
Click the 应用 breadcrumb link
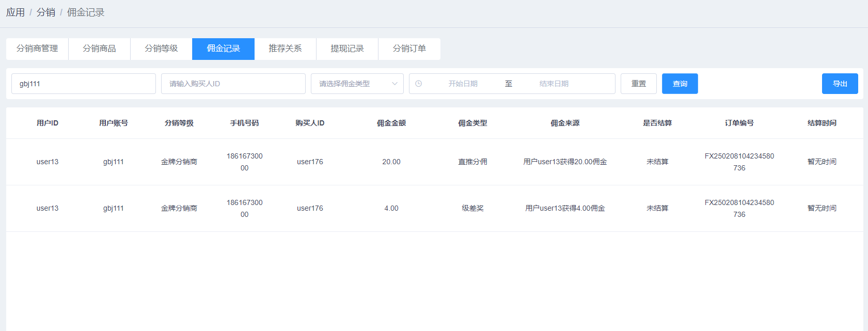click(x=15, y=12)
